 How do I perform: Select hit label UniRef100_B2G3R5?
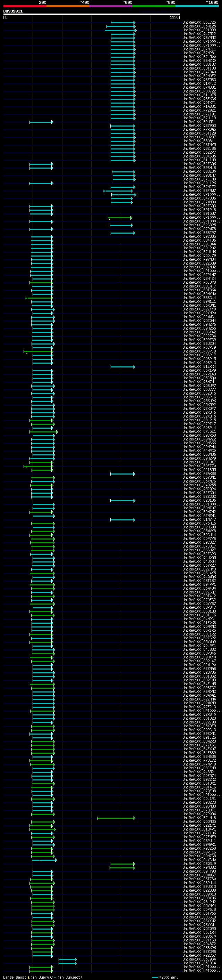pos(199,225)
